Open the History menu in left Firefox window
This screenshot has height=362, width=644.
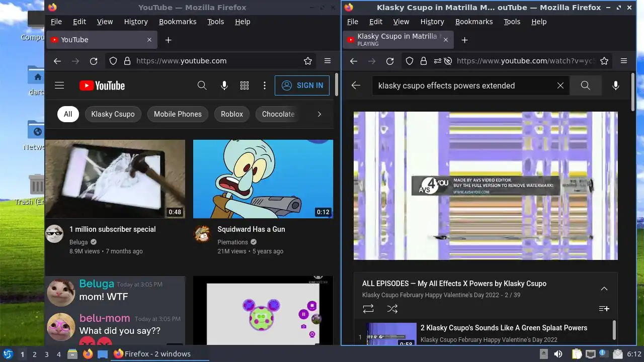(x=136, y=22)
